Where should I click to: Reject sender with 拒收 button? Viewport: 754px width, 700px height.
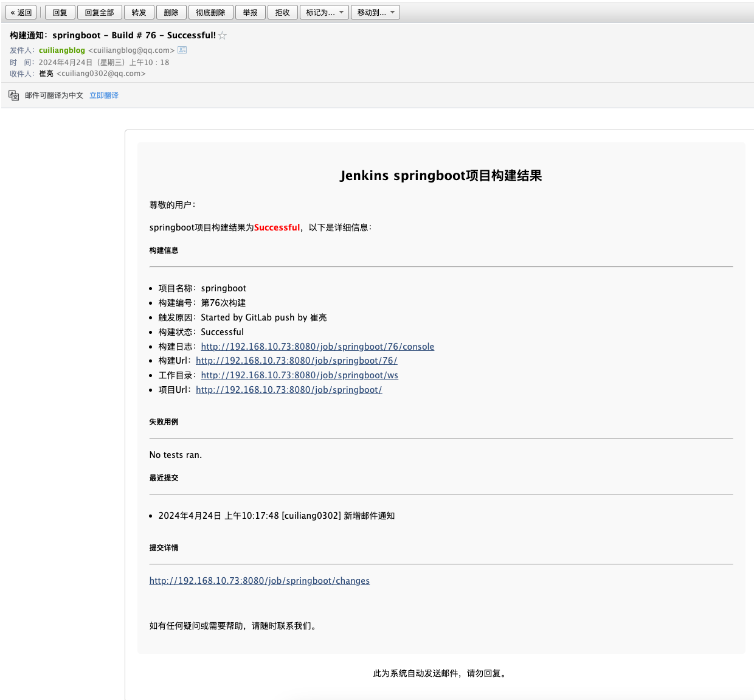283,12
